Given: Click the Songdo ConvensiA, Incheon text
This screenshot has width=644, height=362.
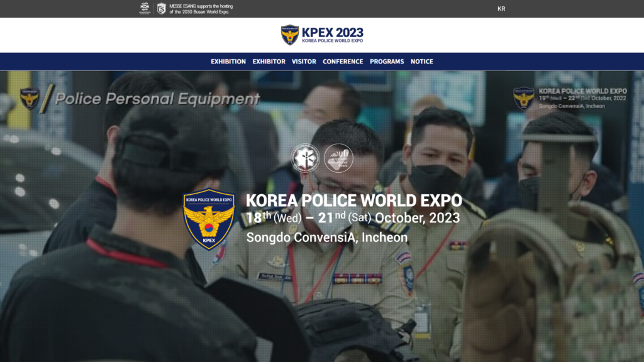Looking at the screenshot, I should point(327,238).
